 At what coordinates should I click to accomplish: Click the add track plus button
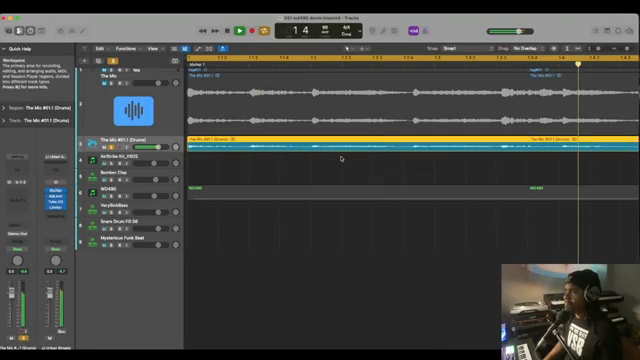coord(84,61)
